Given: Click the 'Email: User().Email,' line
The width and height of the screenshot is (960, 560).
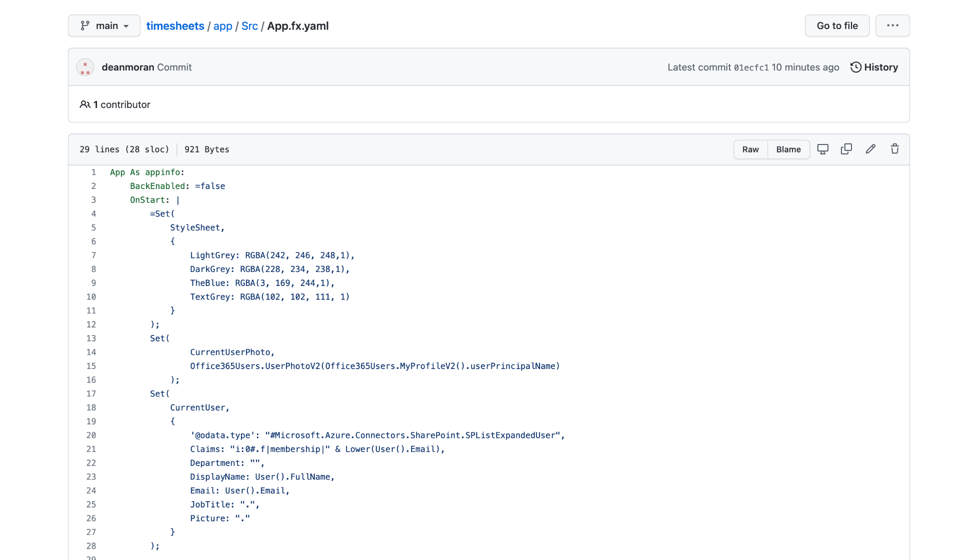Looking at the screenshot, I should click(239, 491).
